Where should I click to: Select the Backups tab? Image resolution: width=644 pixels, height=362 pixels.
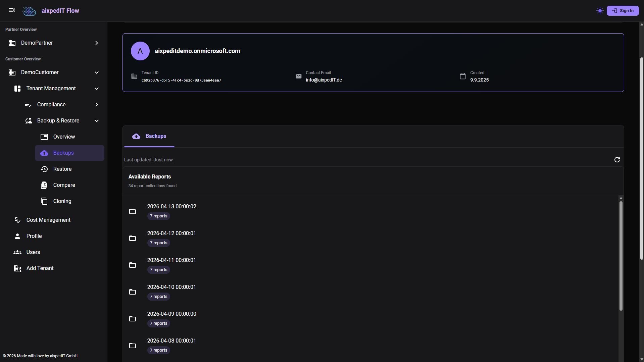[149, 136]
